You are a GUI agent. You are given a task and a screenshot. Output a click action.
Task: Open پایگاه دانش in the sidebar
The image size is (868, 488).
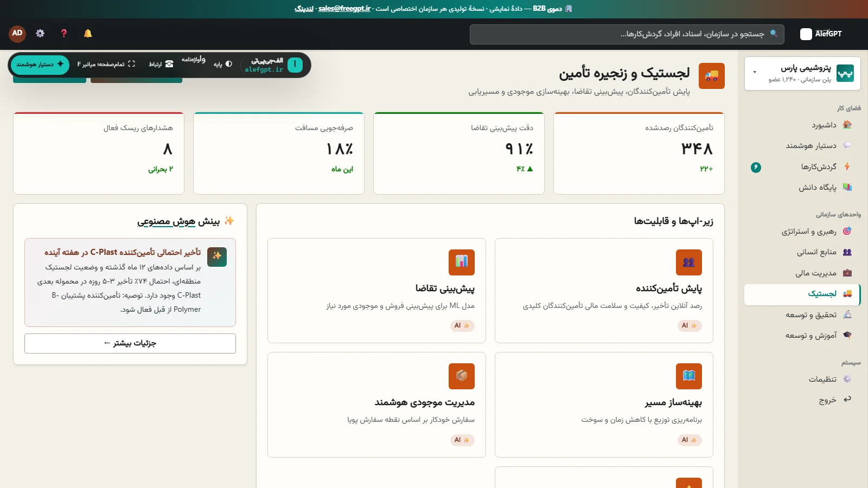point(802,188)
